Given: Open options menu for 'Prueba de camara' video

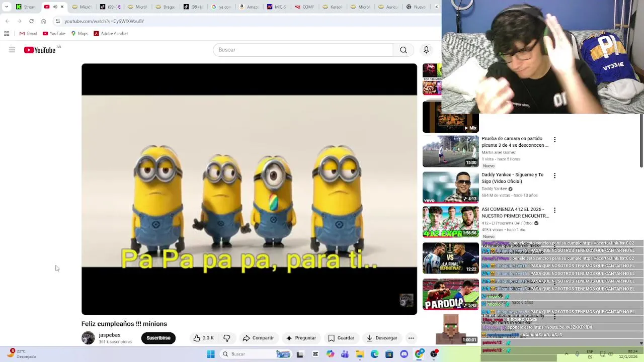Looking at the screenshot, I should tap(554, 139).
